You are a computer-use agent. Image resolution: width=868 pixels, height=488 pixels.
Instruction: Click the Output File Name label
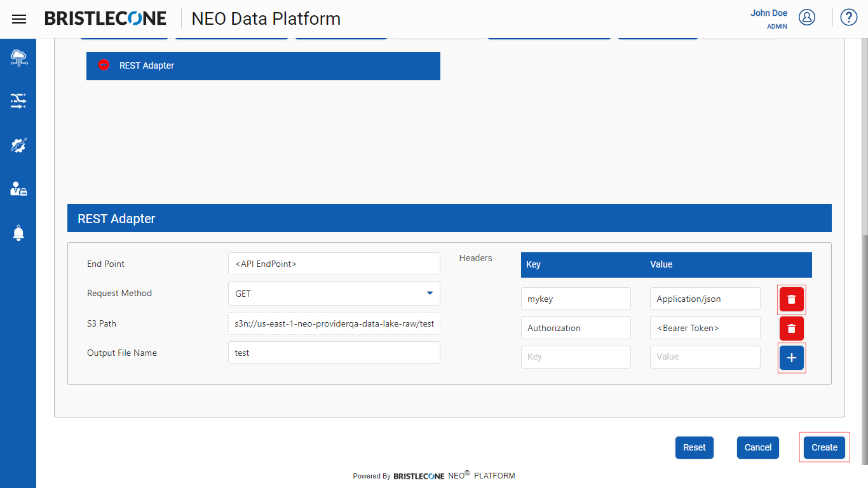click(122, 353)
